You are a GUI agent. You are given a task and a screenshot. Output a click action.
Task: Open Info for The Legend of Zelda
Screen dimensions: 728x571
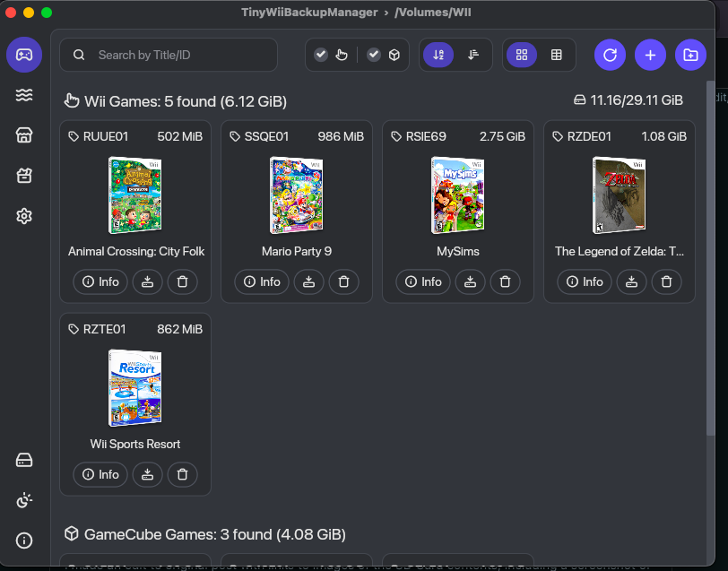pos(585,281)
